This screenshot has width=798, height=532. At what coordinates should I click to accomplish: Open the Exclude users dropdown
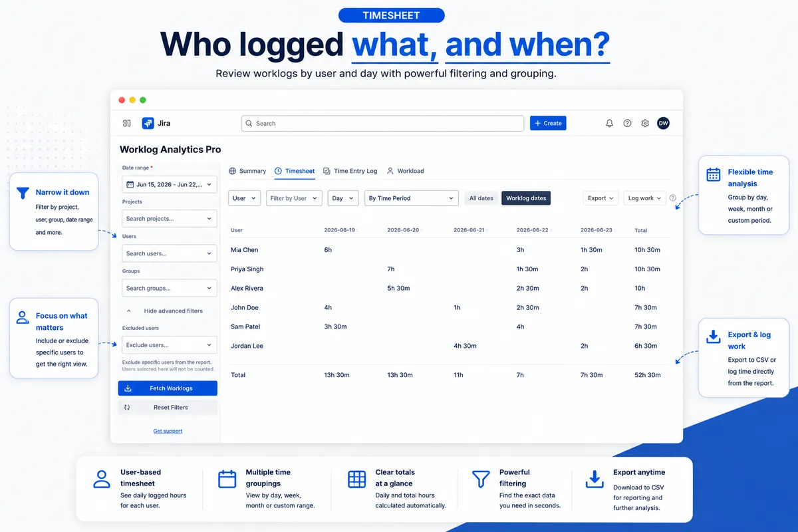(x=170, y=345)
